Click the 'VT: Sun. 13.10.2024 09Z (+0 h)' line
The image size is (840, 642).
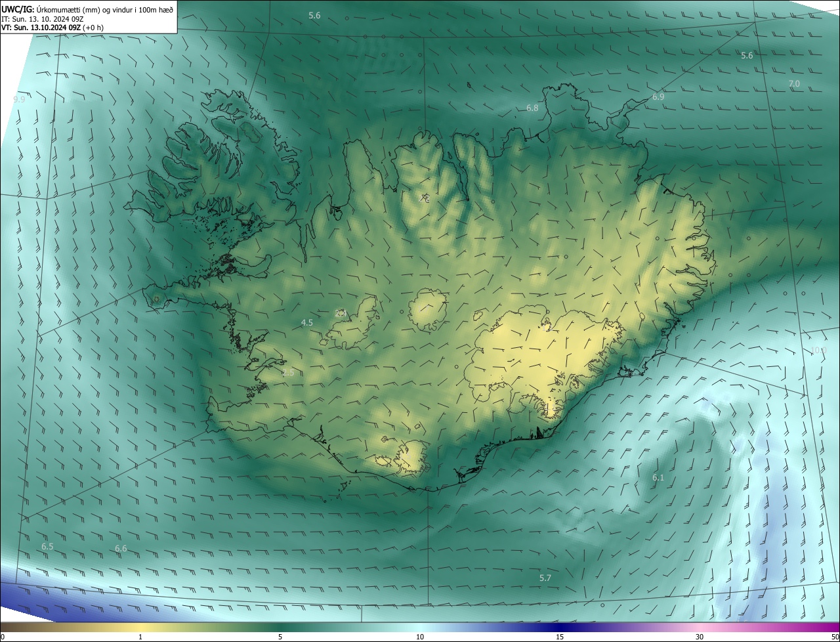[52, 28]
